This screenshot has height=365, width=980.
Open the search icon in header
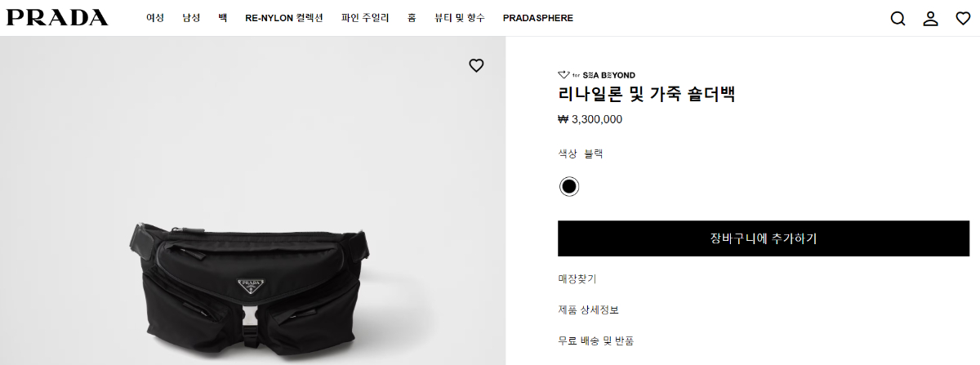point(898,19)
